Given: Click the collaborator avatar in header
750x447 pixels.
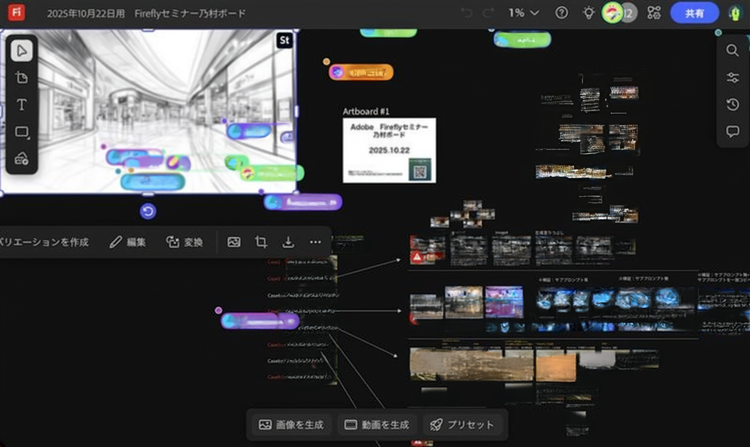Looking at the screenshot, I should (x=612, y=13).
